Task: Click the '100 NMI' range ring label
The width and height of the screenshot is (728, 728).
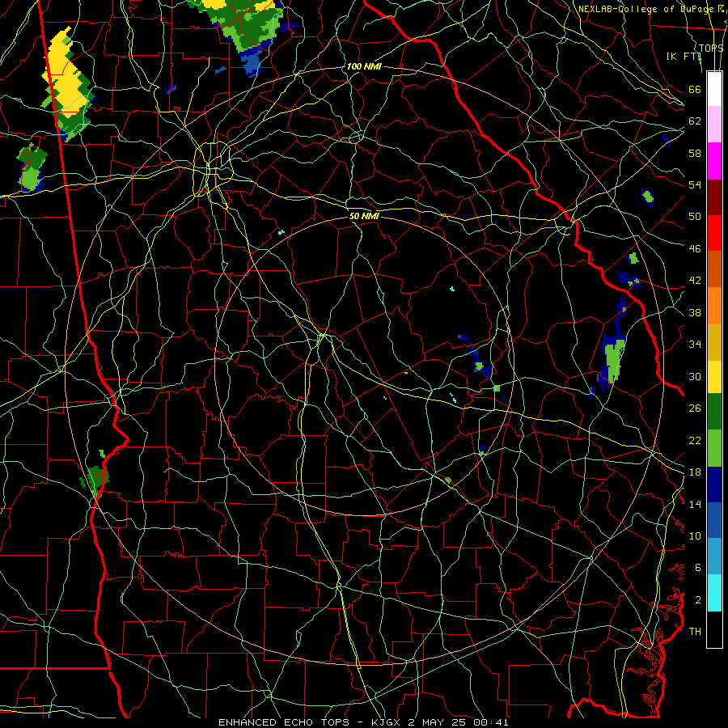Action: point(364,66)
